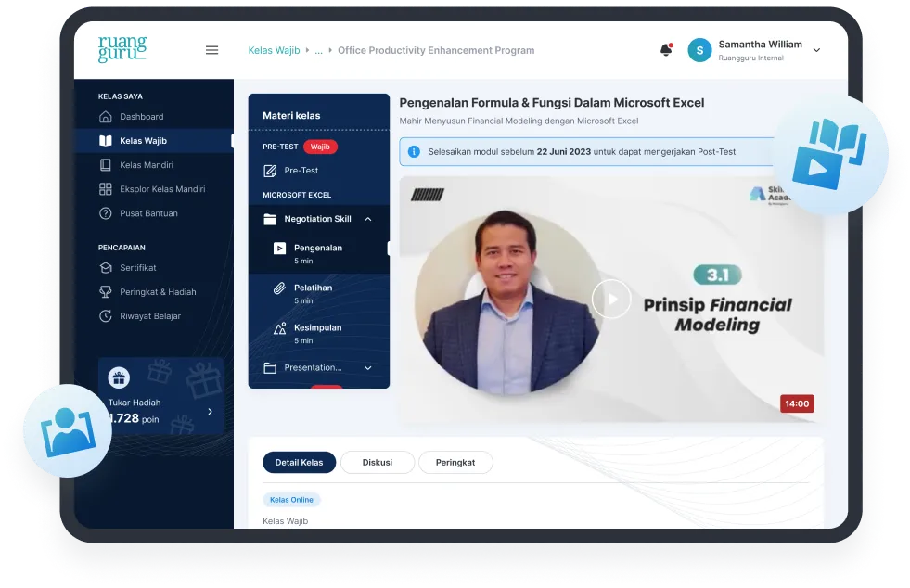Click the Ruangguru logo
Screen dimensions: 910x588
coord(122,49)
